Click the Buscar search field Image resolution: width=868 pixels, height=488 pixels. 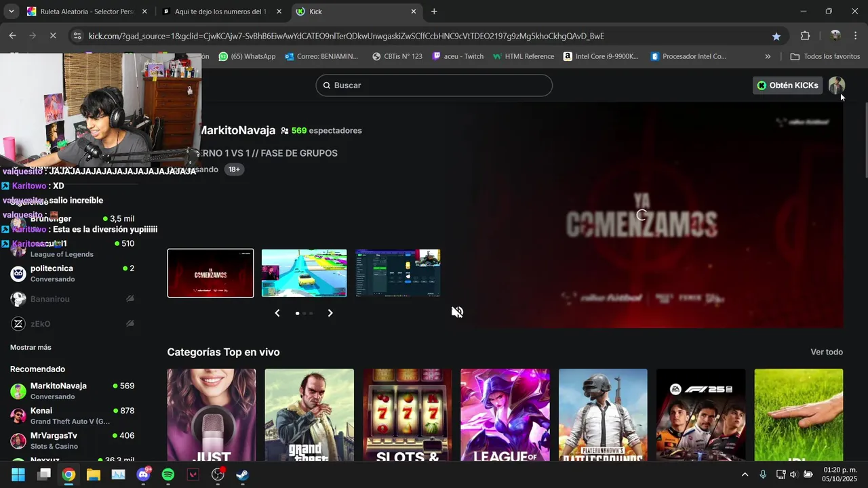point(434,85)
